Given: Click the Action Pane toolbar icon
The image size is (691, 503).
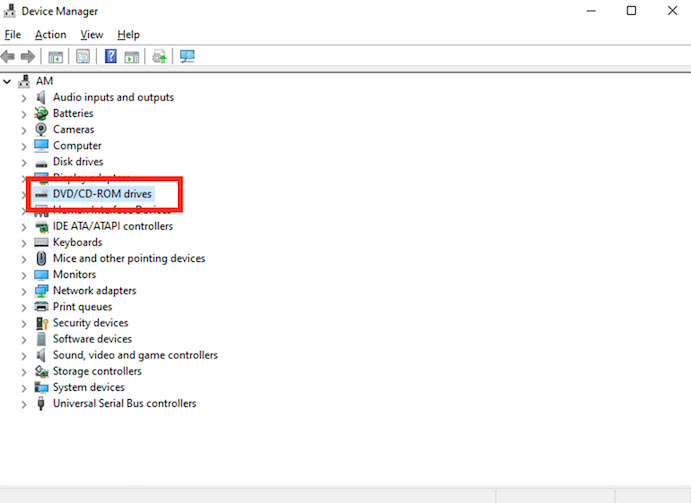Looking at the screenshot, I should 132,56.
